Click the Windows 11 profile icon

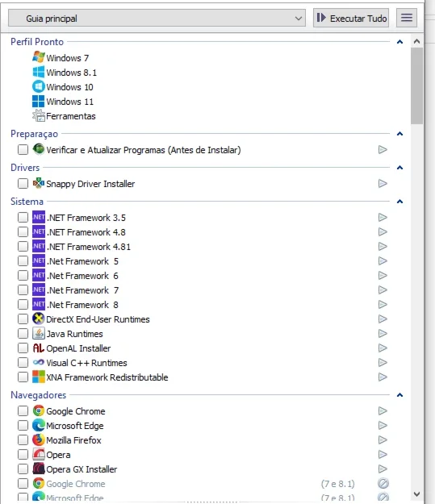coord(38,102)
